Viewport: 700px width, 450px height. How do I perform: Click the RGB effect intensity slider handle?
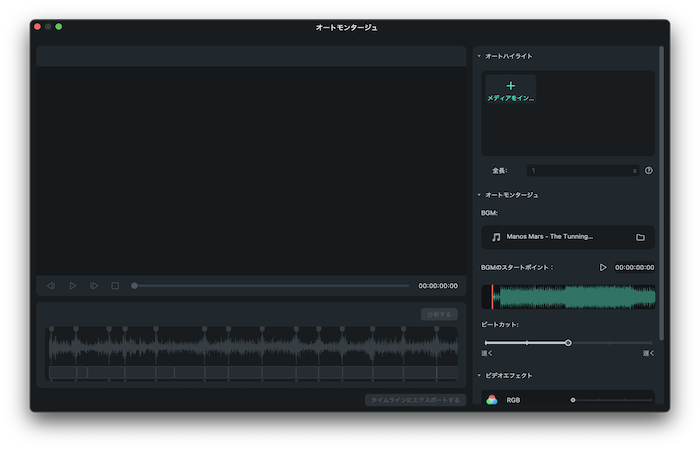(573, 400)
